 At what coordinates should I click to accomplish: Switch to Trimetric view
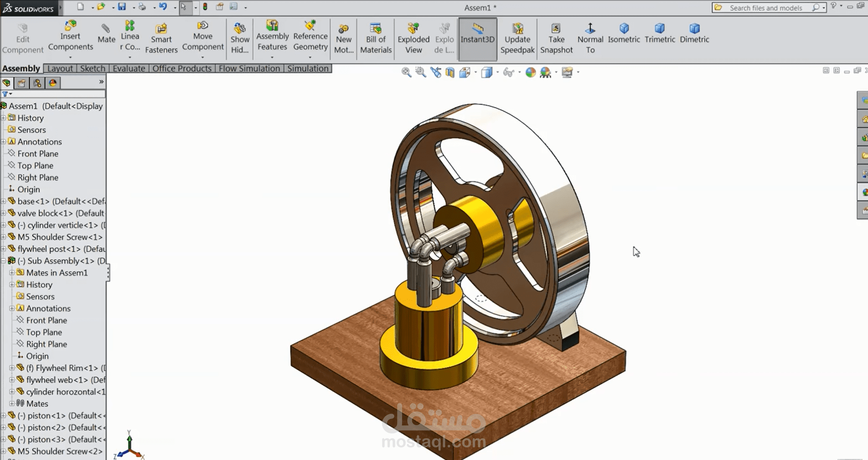coord(660,33)
